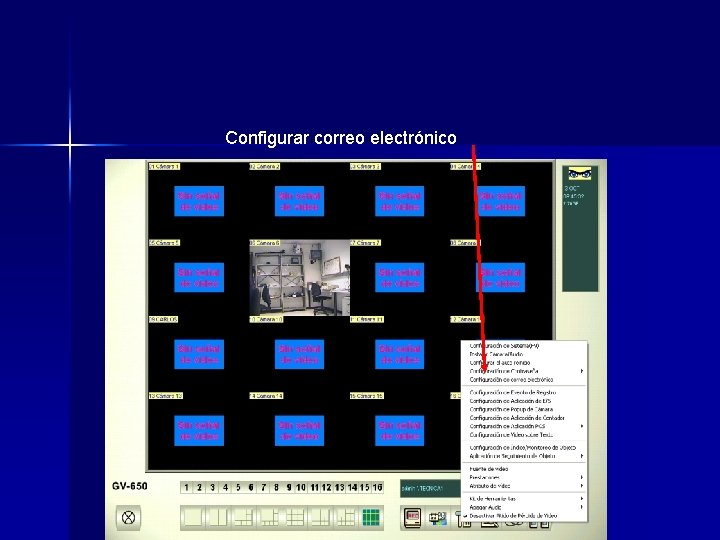
Task: Select camera button 15
Action: (365, 487)
